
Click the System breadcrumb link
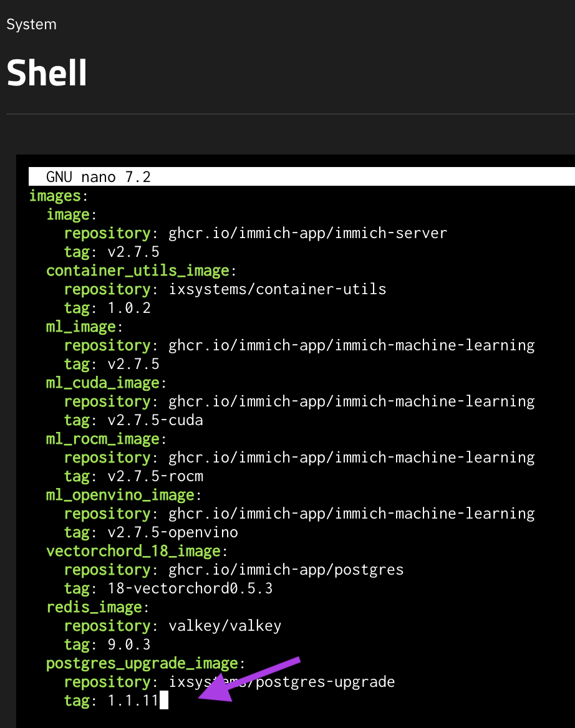click(x=31, y=25)
